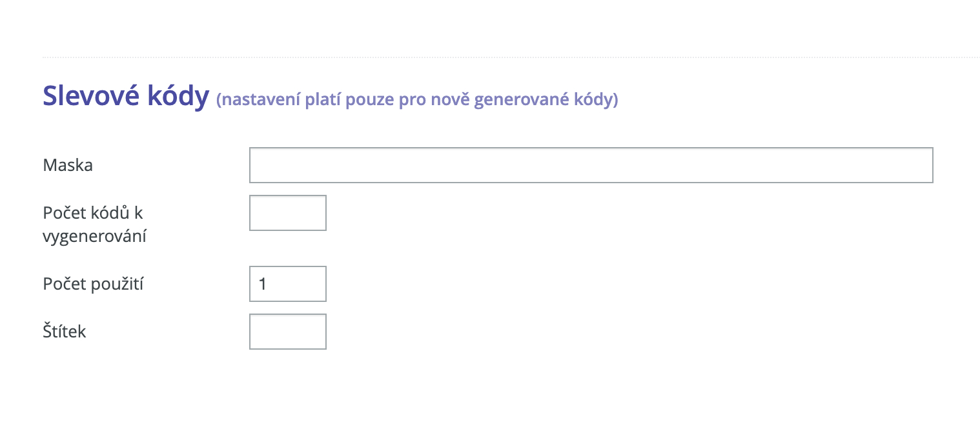This screenshot has height=440, width=980.
Task: Click the Štítek label text
Action: click(65, 331)
